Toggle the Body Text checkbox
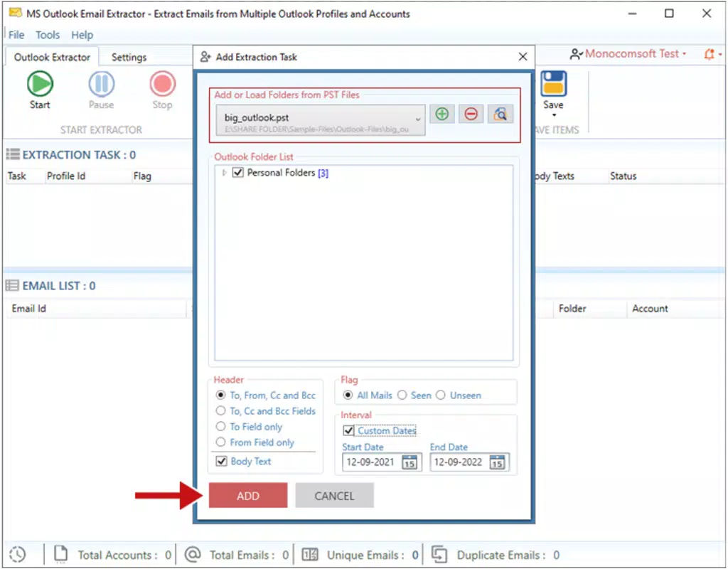 [x=222, y=461]
